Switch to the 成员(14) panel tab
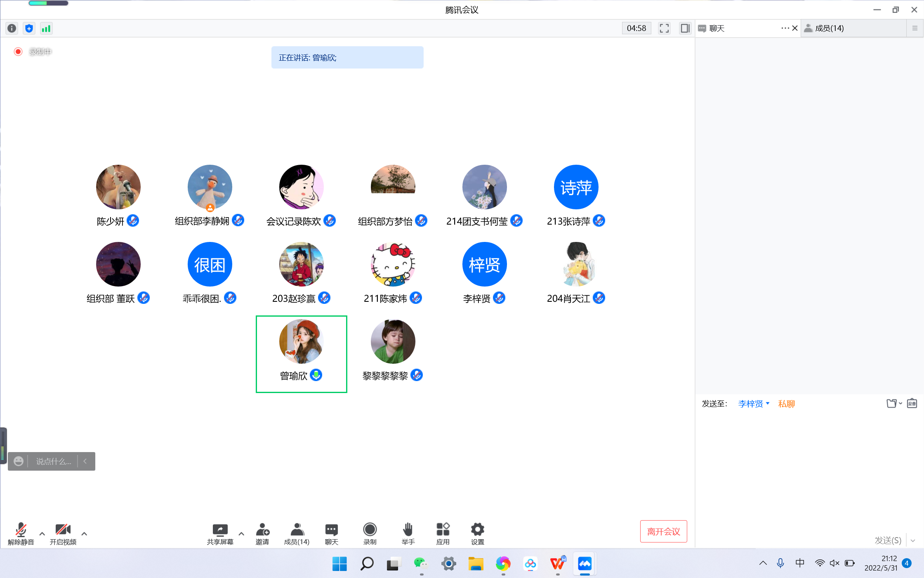The image size is (924, 578). (x=829, y=28)
